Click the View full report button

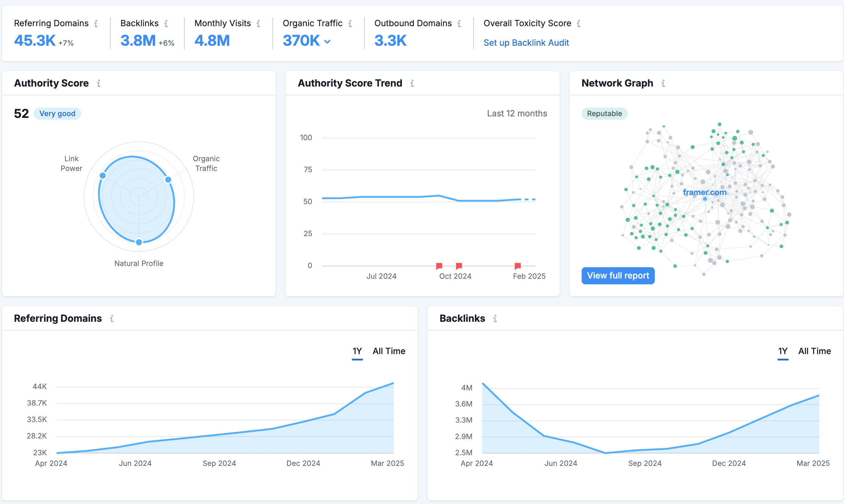point(618,275)
